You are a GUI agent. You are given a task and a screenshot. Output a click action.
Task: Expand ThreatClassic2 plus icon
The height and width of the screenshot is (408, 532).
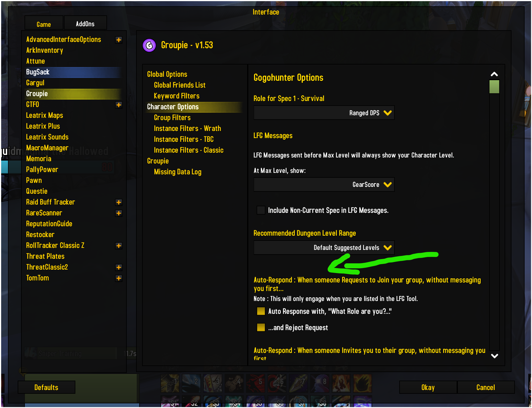(x=119, y=267)
